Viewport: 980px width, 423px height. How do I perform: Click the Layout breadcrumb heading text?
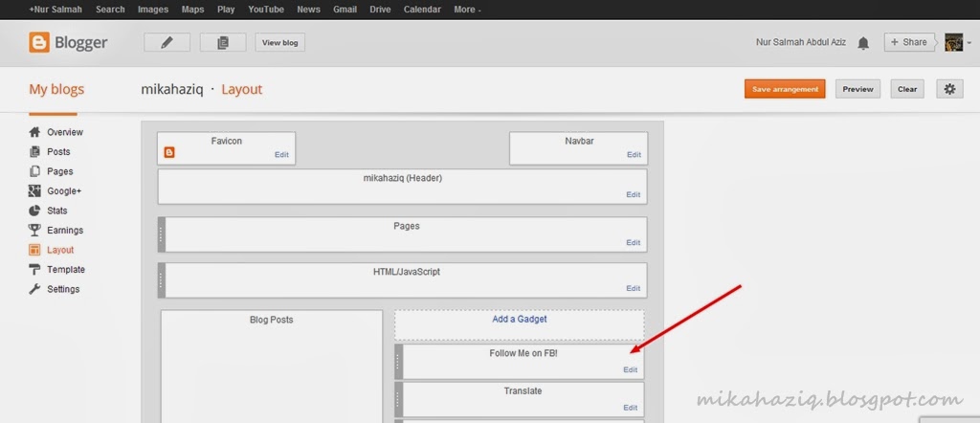pyautogui.click(x=242, y=89)
